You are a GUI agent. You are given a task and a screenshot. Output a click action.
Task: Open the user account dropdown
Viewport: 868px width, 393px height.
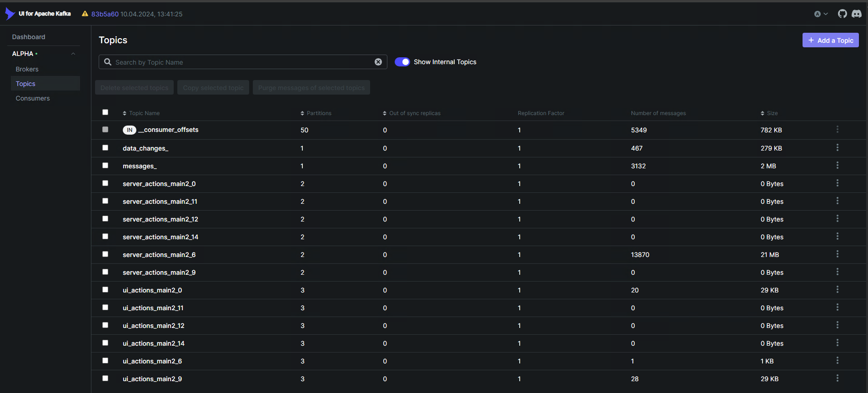[821, 14]
